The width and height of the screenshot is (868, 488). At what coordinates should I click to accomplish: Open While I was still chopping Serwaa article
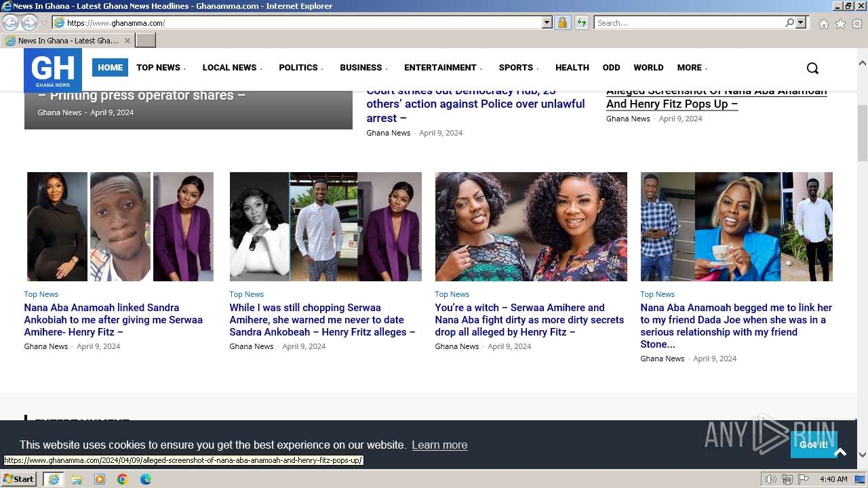[322, 320]
